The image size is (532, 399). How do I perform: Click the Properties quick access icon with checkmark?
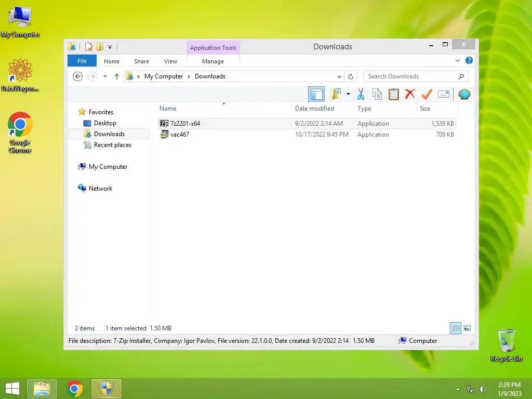tap(89, 46)
